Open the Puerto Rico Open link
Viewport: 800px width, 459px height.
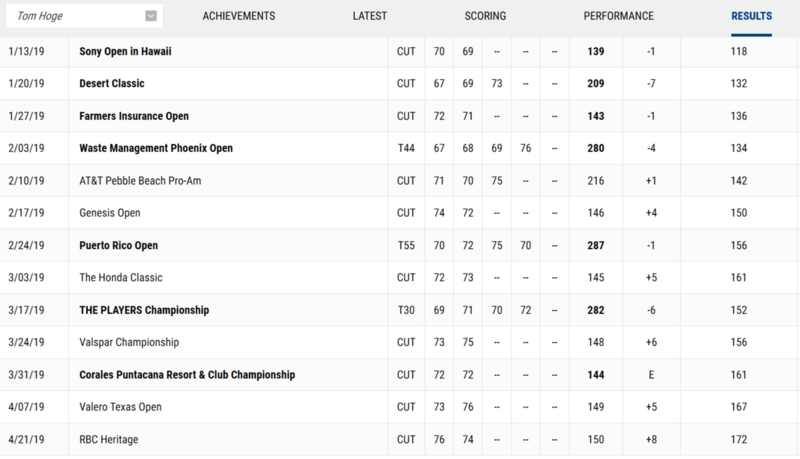(x=118, y=245)
